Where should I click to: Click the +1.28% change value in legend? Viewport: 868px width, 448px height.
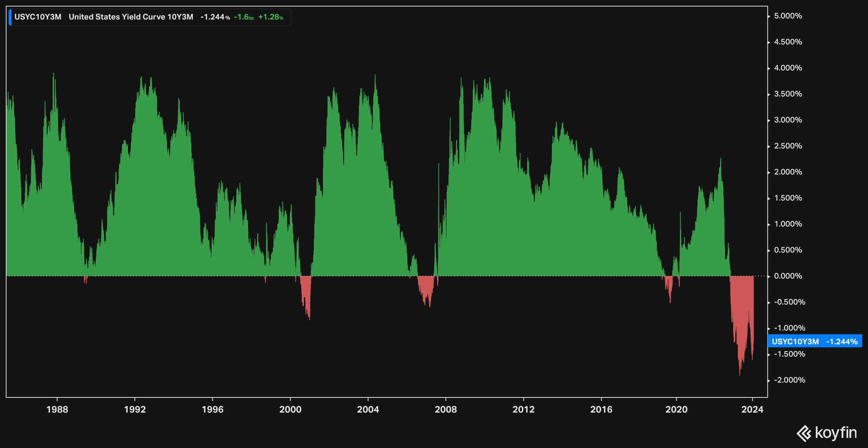[x=271, y=17]
